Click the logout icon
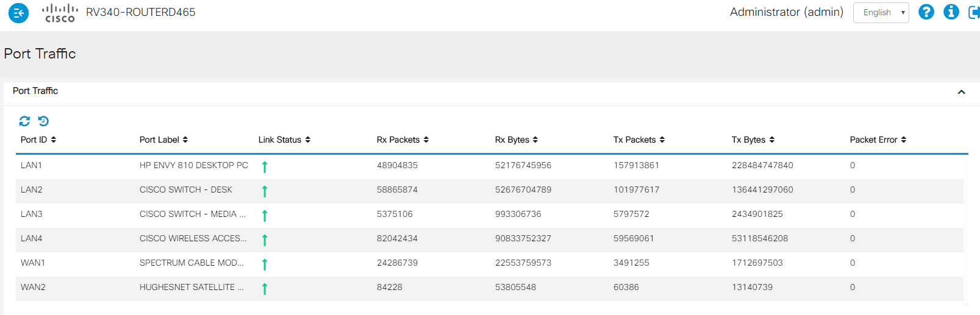 (974, 12)
